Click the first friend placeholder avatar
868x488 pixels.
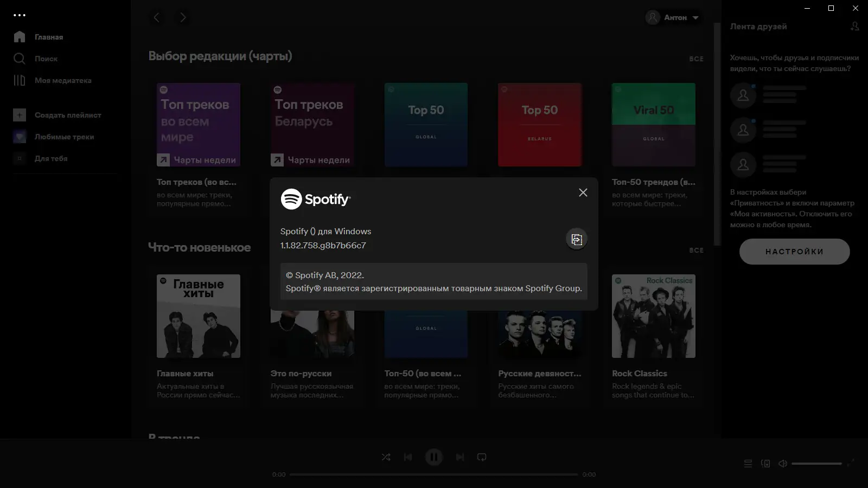743,95
